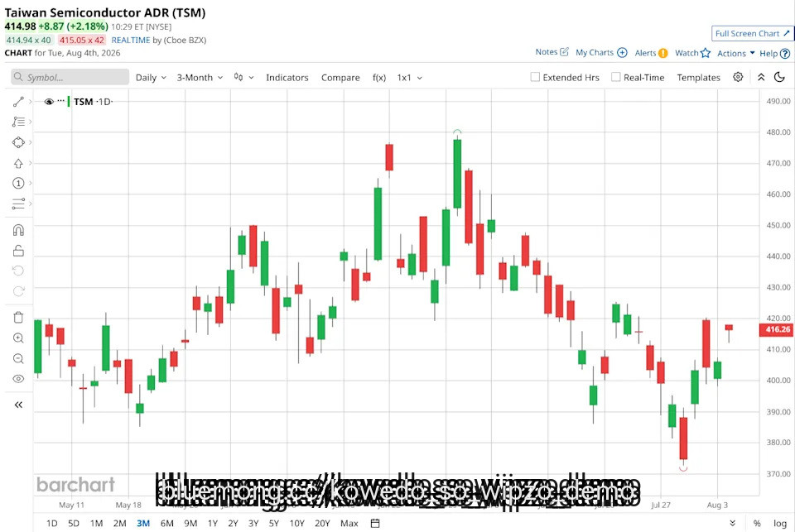Open Full Screen Chart
The width and height of the screenshot is (795, 532).
coord(752,33)
